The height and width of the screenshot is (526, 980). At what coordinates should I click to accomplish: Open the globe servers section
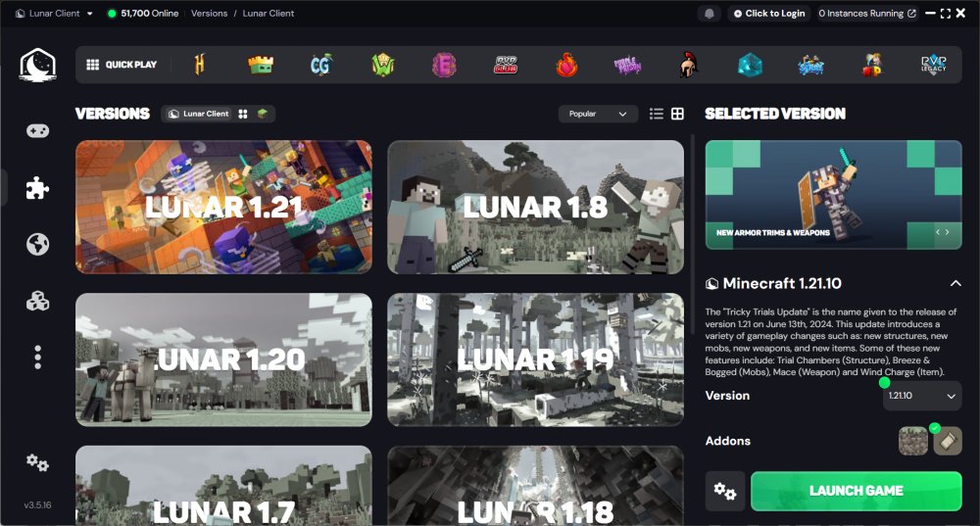click(x=37, y=244)
